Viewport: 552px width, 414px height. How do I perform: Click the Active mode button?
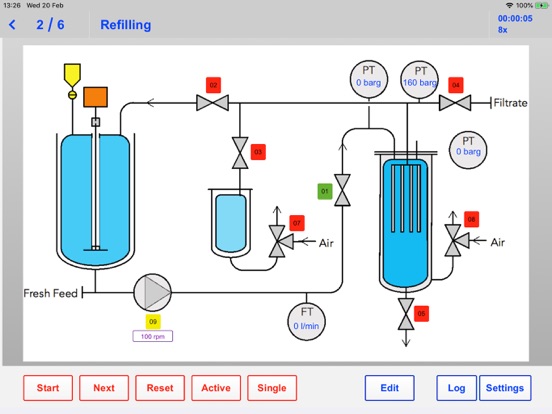pyautogui.click(x=216, y=388)
